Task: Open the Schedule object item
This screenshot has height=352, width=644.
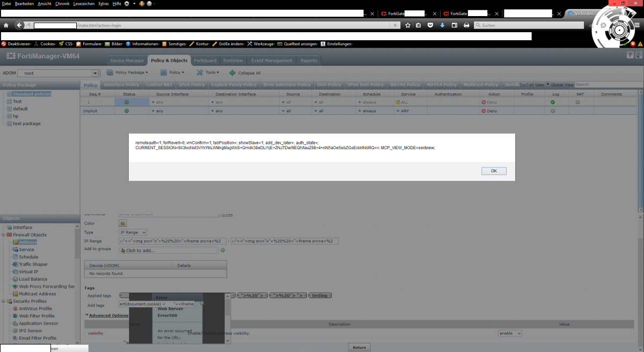Action: [28, 257]
